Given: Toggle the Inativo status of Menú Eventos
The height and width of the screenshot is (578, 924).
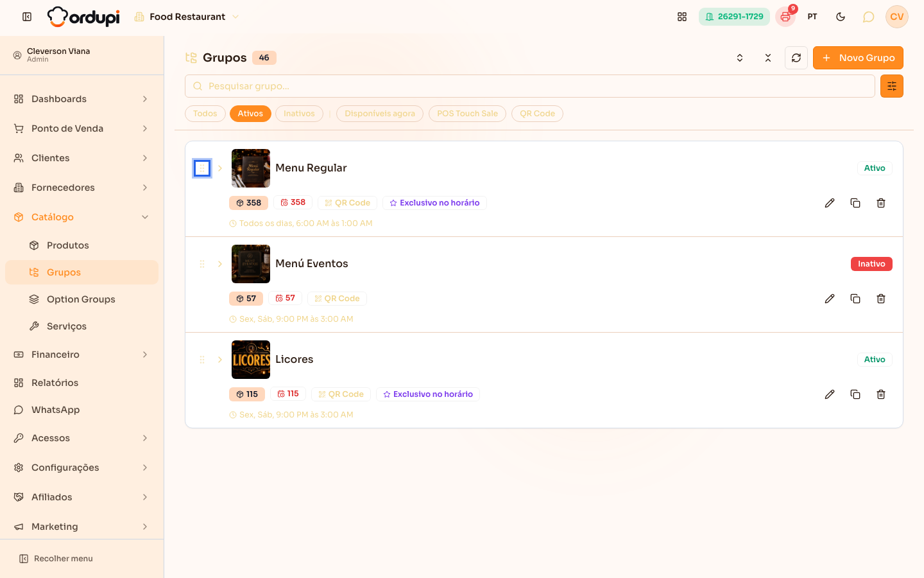Looking at the screenshot, I should tap(871, 264).
